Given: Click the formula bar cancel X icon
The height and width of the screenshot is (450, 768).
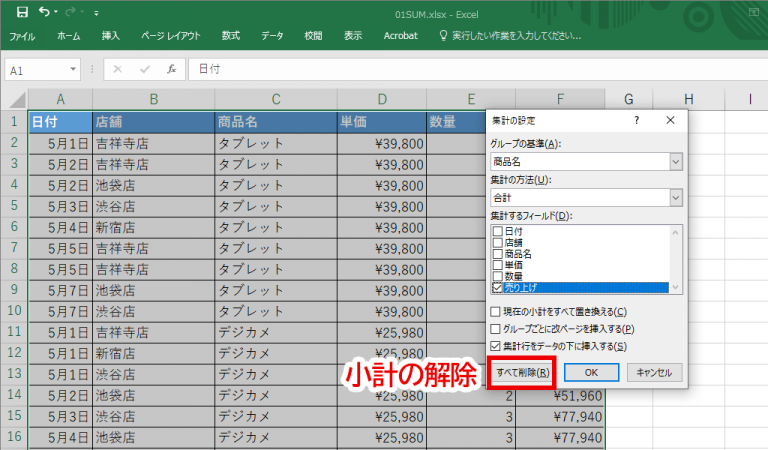Looking at the screenshot, I should (x=118, y=70).
